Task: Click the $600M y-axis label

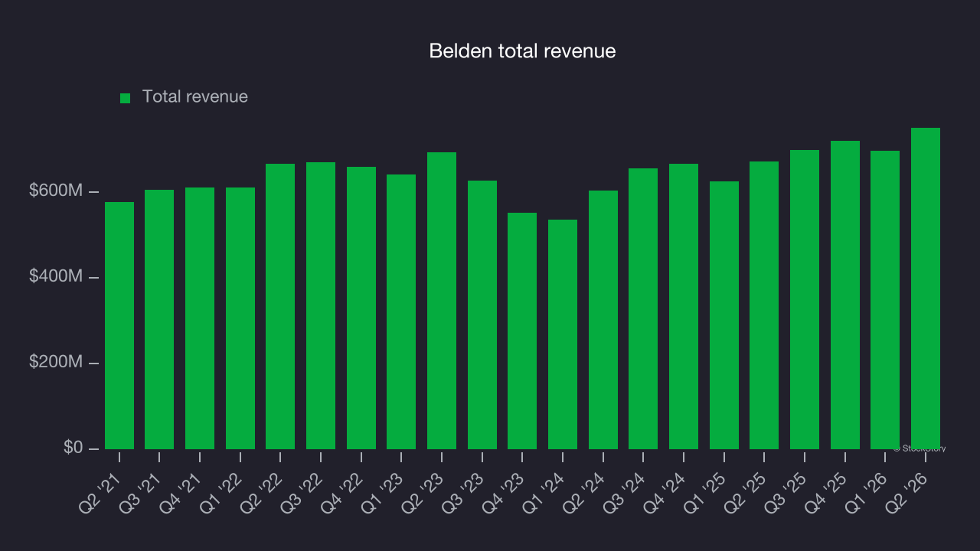Action: coord(56,191)
